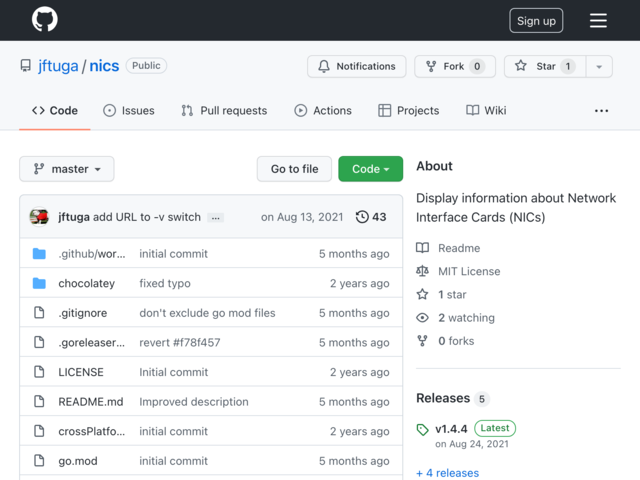The height and width of the screenshot is (480, 640).
Task: Open the 'Improved description' commit message
Action: [193, 402]
